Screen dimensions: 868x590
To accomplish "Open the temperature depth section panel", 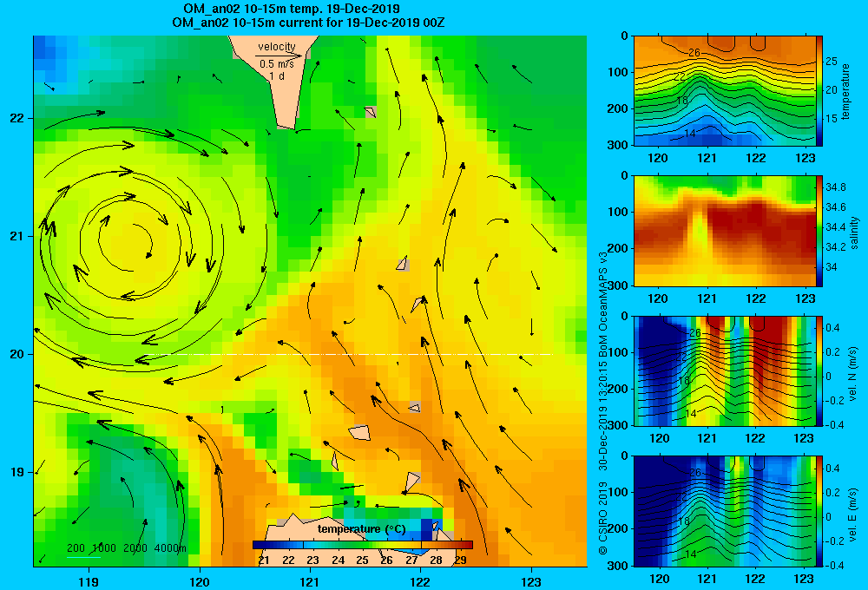I will [725, 91].
